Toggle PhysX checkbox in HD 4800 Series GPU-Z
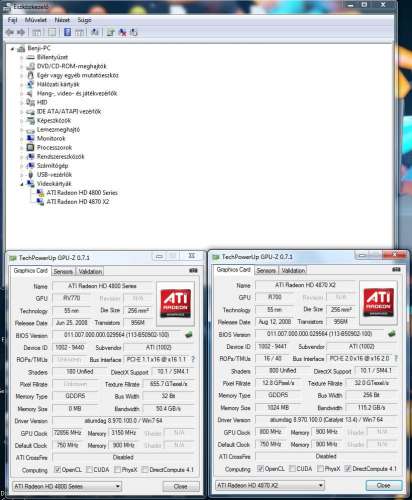 click(117, 469)
